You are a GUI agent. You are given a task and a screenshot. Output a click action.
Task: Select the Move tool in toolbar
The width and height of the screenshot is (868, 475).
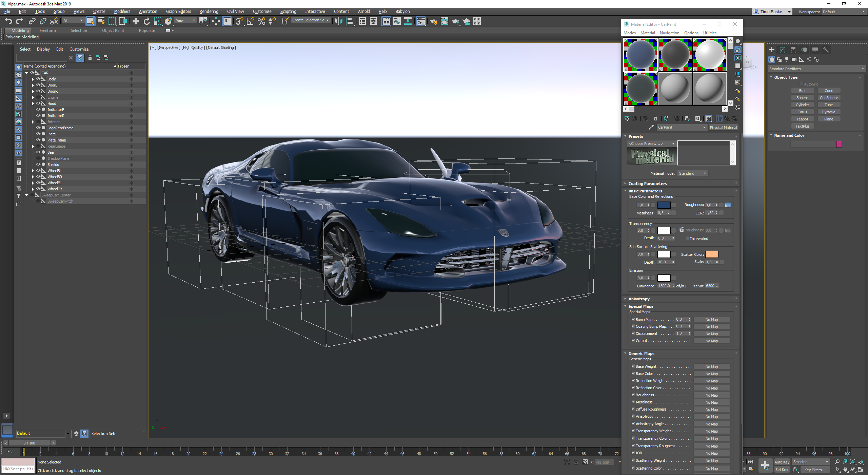point(136,21)
